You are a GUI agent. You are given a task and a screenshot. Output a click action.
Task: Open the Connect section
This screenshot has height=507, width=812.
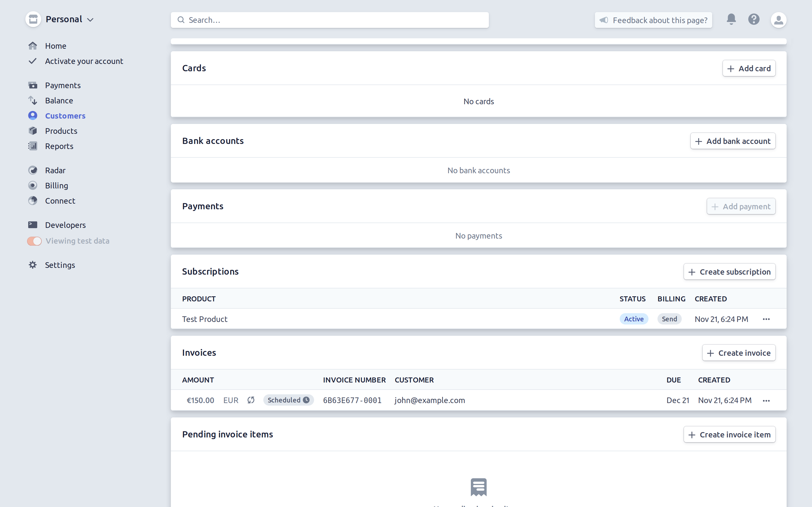point(60,201)
